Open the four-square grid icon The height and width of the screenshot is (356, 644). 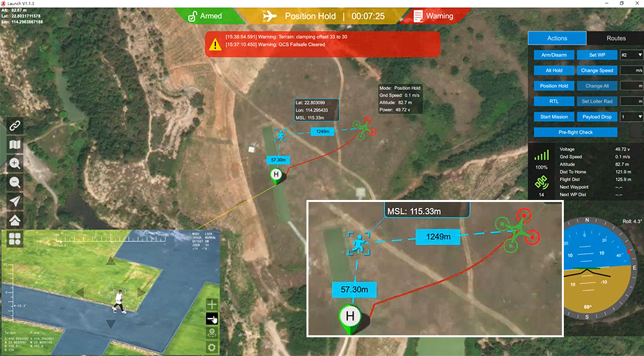tap(16, 239)
